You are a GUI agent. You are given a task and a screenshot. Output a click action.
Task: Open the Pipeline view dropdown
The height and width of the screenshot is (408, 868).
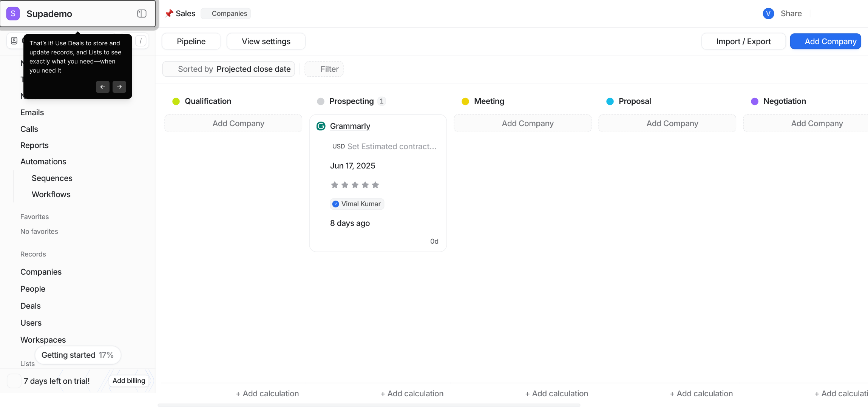coord(191,42)
